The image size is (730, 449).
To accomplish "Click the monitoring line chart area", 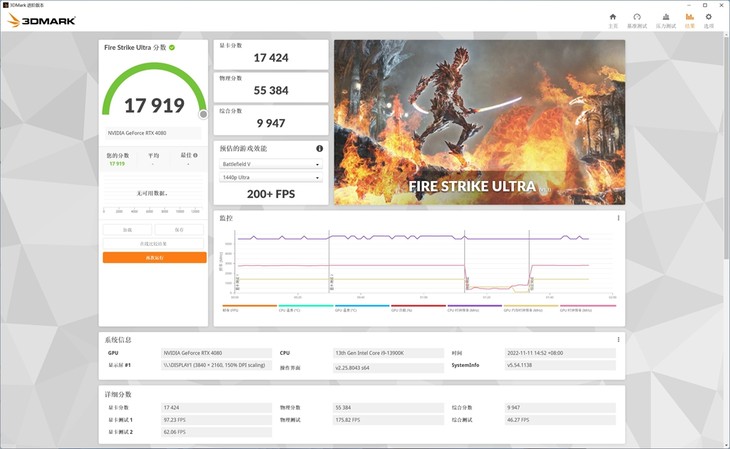I will 425,262.
